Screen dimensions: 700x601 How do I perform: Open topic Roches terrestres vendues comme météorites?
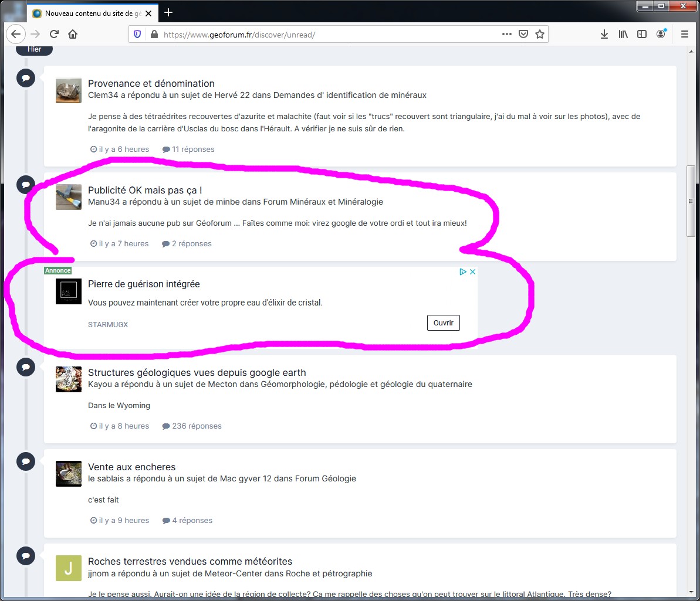(190, 561)
